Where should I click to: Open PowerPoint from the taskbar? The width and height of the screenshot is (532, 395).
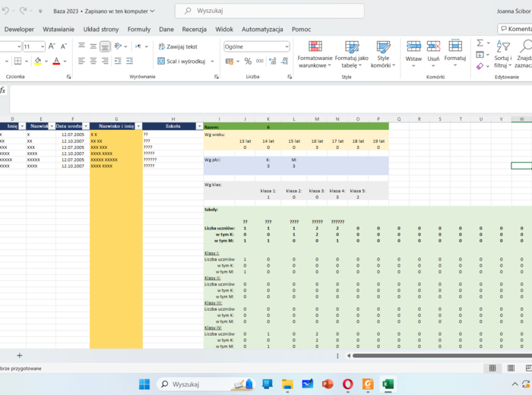coord(328,384)
